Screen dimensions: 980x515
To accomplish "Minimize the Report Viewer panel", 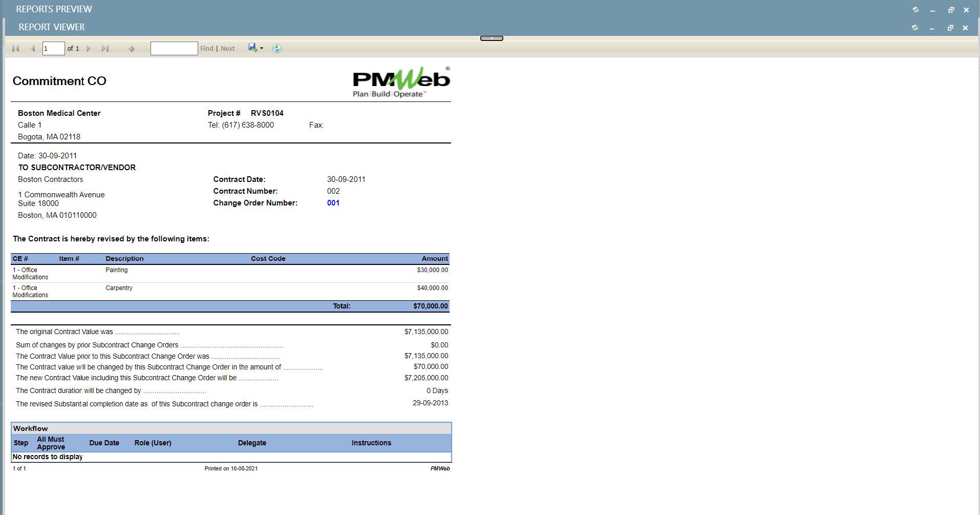I will pos(932,28).
